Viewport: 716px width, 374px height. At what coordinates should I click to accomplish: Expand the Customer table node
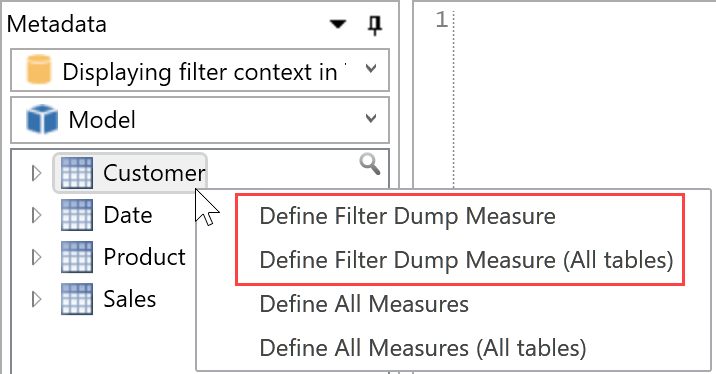37,173
